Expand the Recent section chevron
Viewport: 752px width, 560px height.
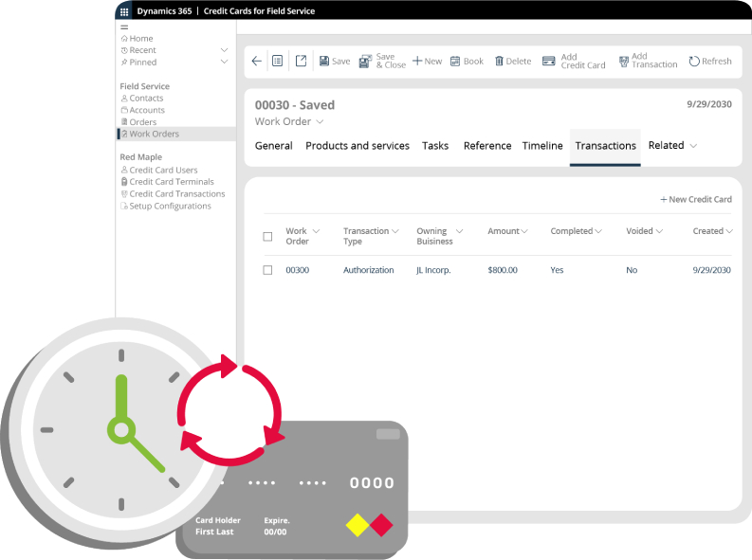coord(224,50)
